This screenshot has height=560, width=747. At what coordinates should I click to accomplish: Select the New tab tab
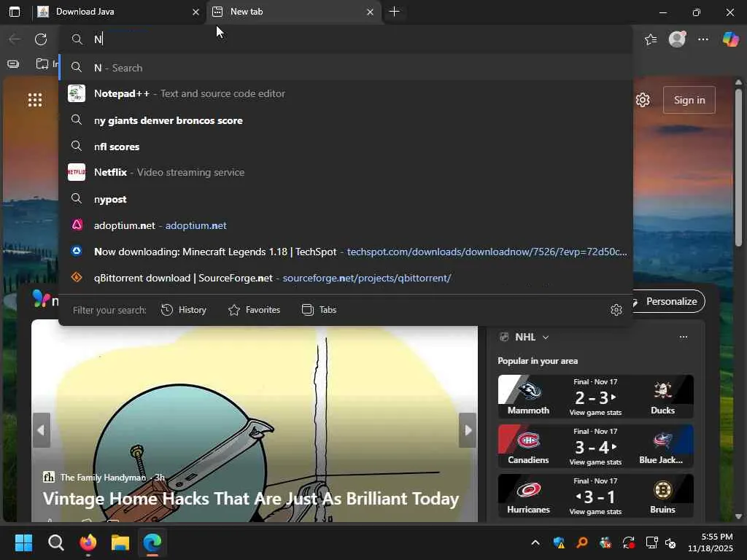point(293,12)
